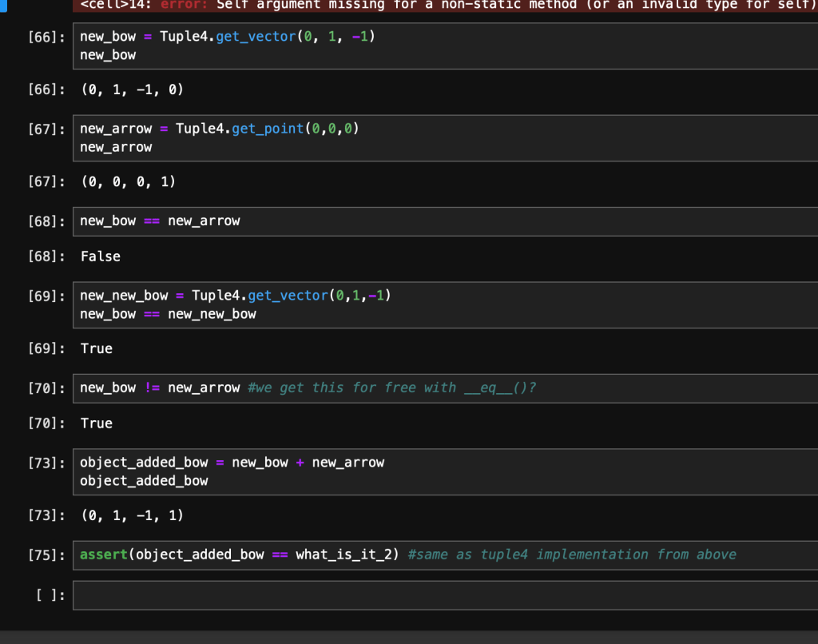818x644 pixels.
Task: Click the (0, 0, 0, 1) output text
Action: click(128, 182)
